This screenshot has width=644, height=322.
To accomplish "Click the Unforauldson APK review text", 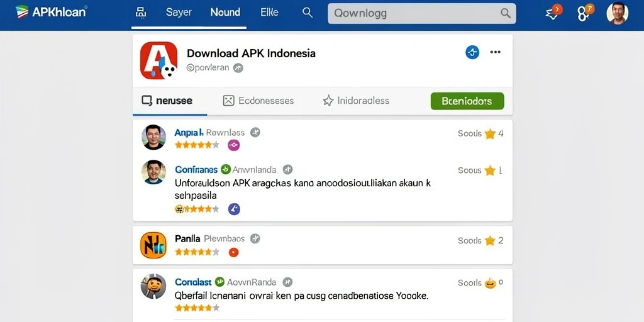I will tap(303, 189).
